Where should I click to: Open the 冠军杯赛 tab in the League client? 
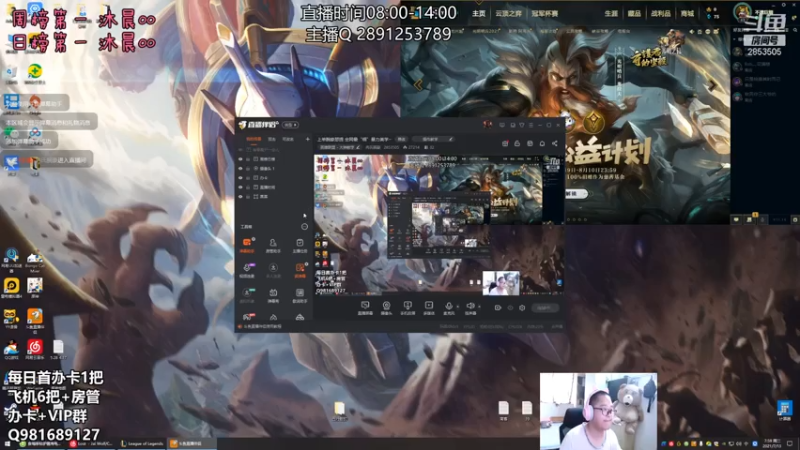click(x=545, y=14)
